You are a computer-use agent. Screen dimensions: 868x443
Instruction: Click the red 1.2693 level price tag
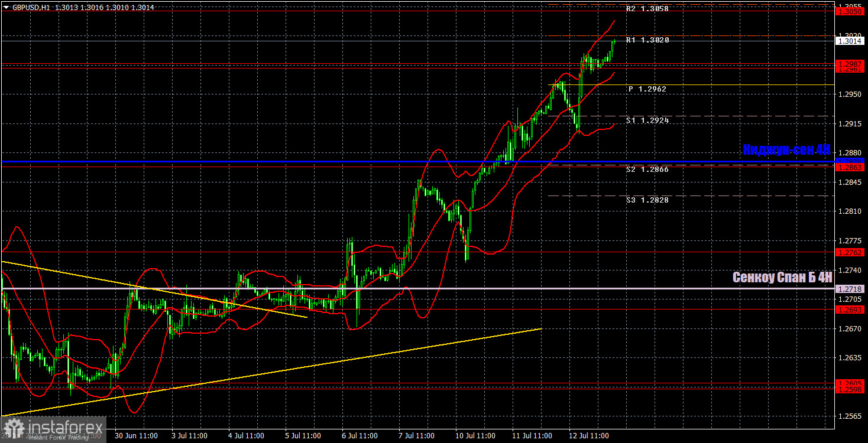[x=850, y=310]
